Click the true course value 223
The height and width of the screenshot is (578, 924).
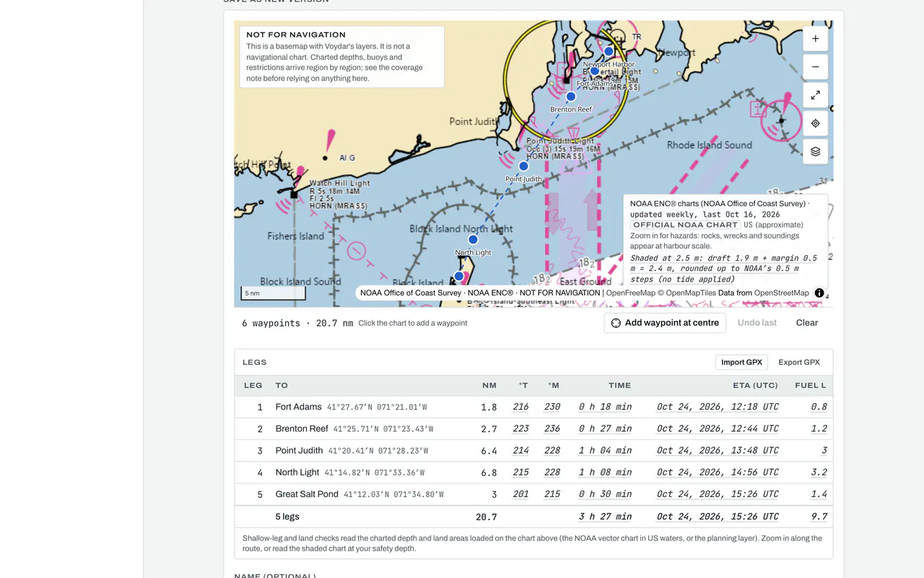(x=520, y=428)
